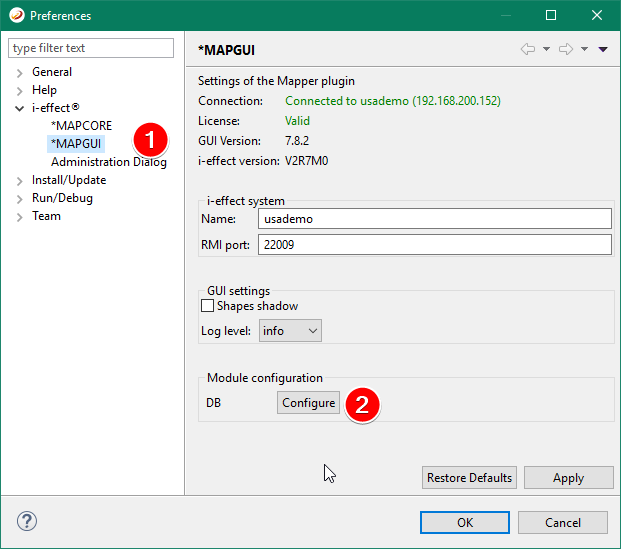Click the filter text search field
Screen dimensions: 621x549
[x=92, y=48]
